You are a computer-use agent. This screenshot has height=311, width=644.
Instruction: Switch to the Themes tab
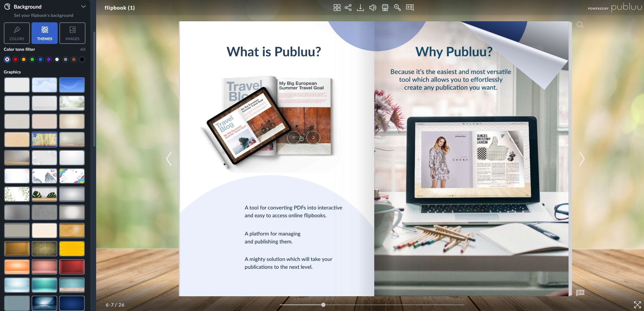click(x=45, y=33)
